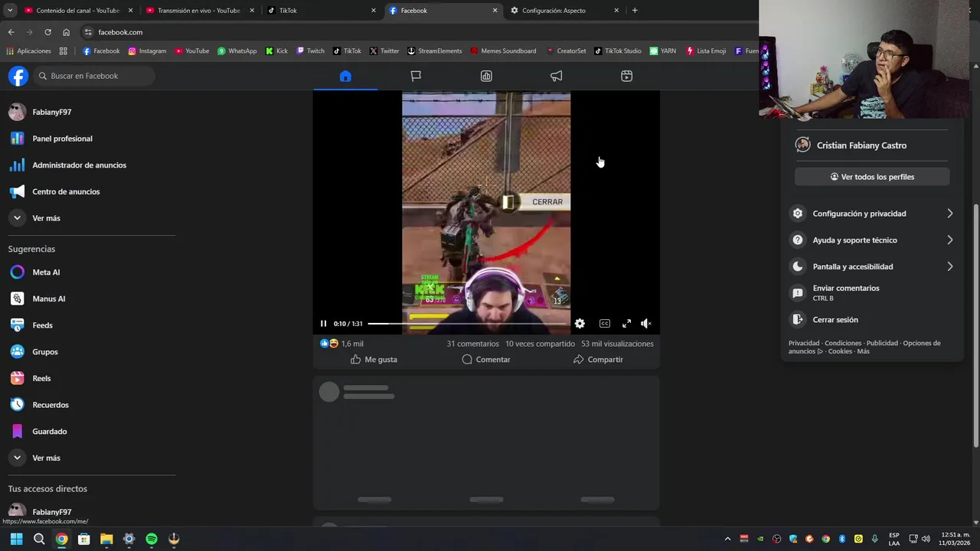This screenshot has width=980, height=551.
Task: Click the Home tab icon in Facebook
Action: tap(345, 76)
